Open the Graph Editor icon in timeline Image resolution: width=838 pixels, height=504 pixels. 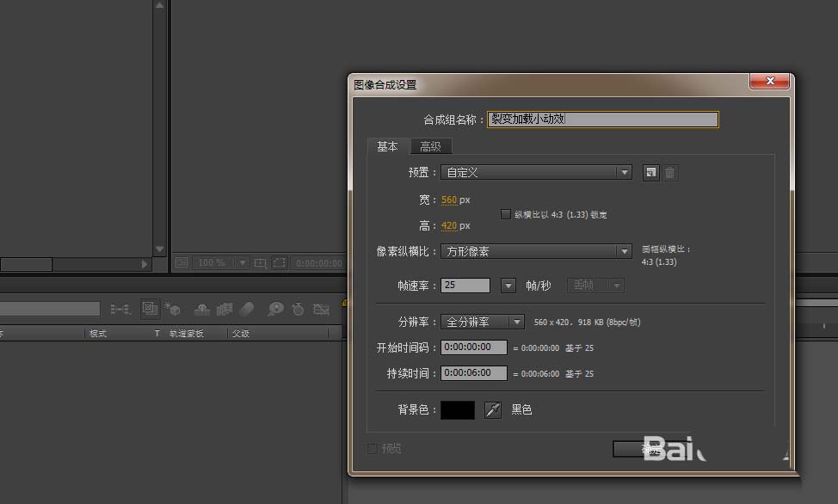pos(321,309)
